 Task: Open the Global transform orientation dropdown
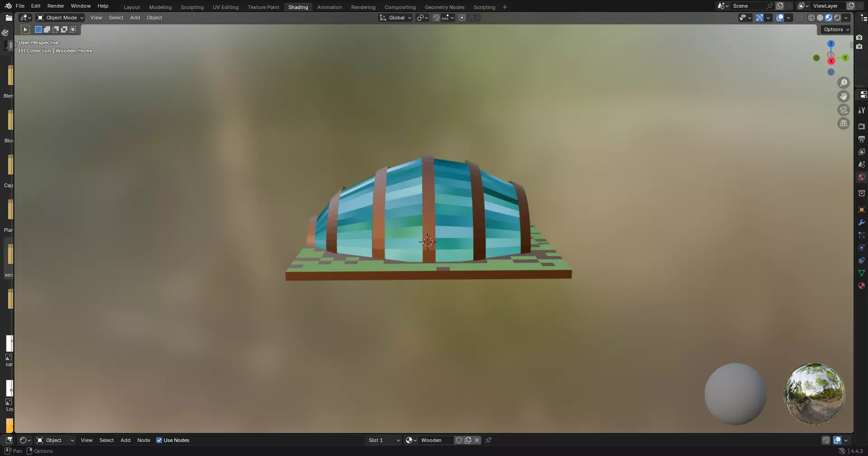tap(396, 18)
